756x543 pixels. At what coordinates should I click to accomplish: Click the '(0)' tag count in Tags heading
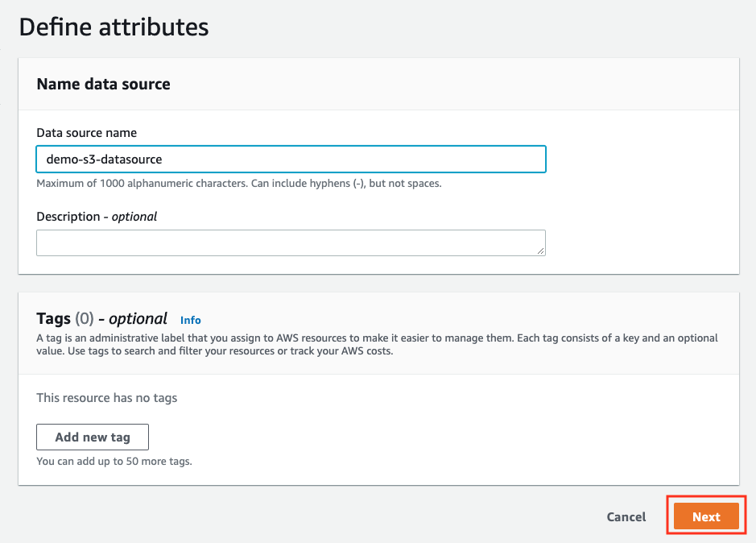pyautogui.click(x=85, y=318)
